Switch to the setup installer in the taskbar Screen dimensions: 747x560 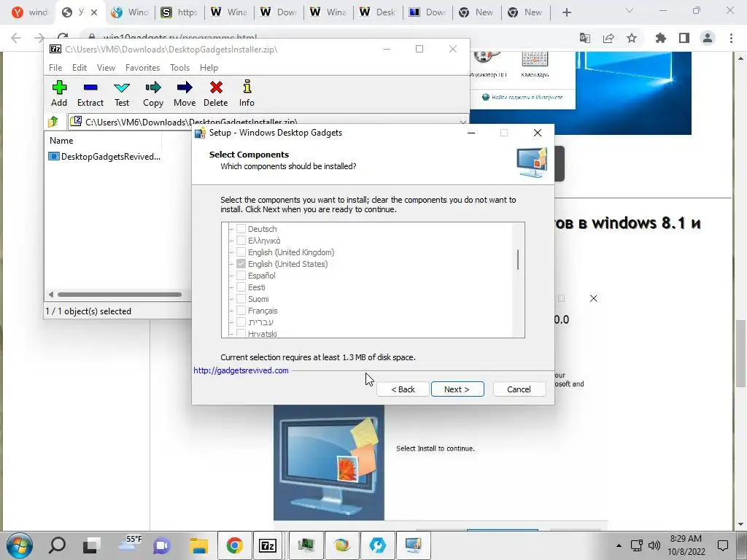pyautogui.click(x=414, y=545)
